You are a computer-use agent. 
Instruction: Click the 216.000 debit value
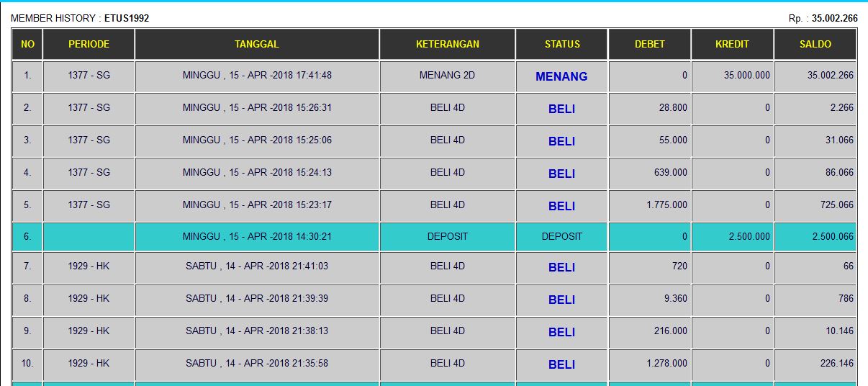click(670, 331)
